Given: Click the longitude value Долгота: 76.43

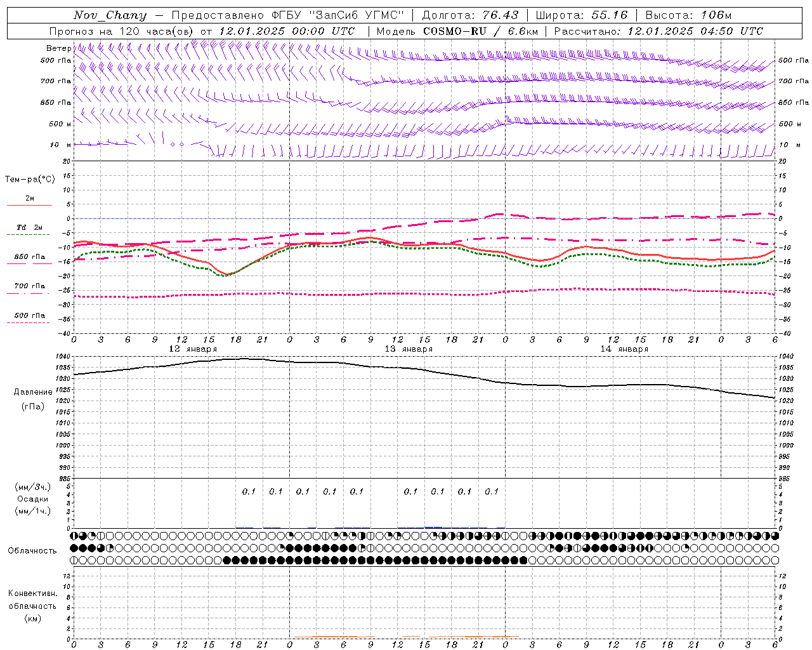Looking at the screenshot, I should [x=470, y=15].
